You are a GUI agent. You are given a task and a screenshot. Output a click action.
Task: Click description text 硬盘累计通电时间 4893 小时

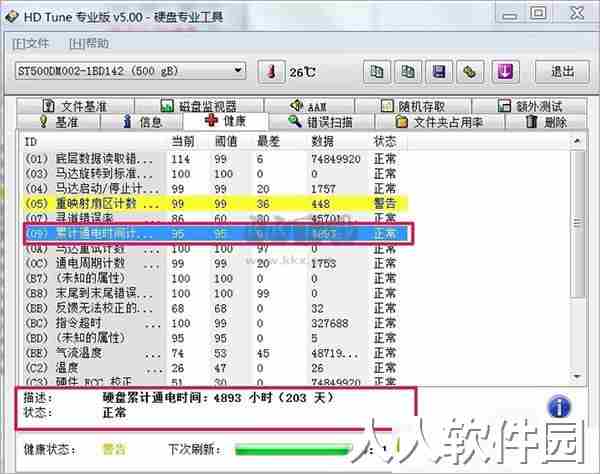[218, 398]
